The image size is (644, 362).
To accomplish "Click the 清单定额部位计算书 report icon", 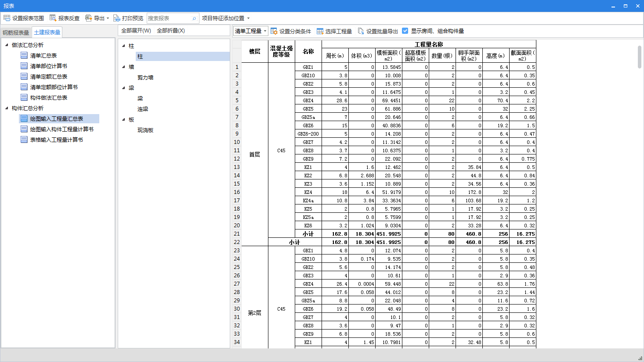I will tap(24, 87).
